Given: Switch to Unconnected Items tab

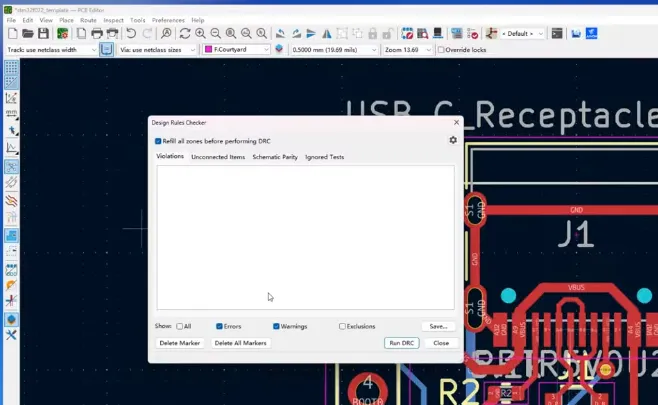Looking at the screenshot, I should (x=218, y=157).
